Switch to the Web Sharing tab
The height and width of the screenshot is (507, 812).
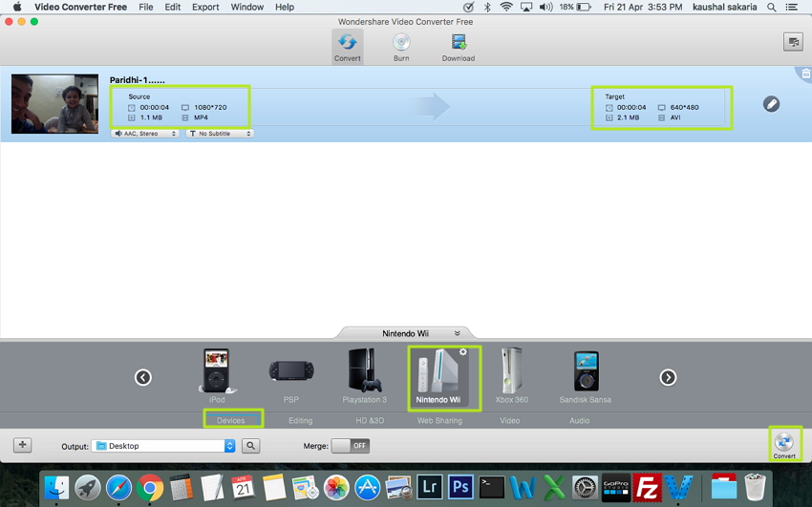pyautogui.click(x=439, y=421)
